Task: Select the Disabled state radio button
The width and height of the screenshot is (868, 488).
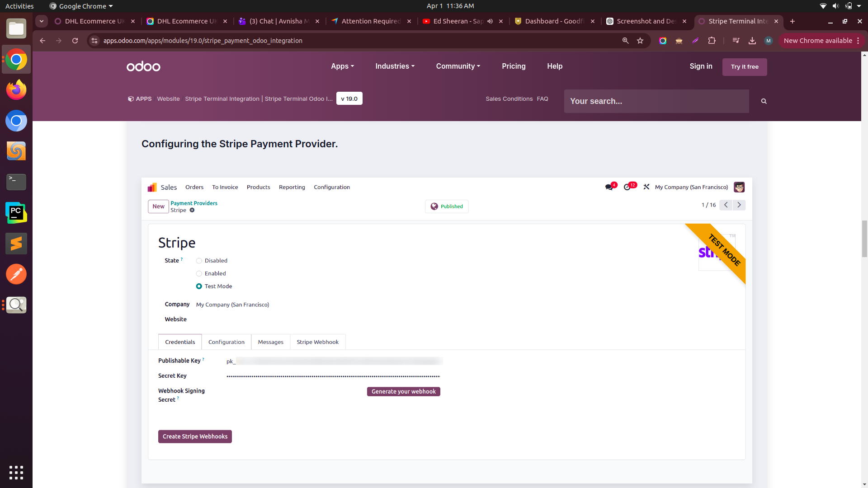Action: pos(199,261)
